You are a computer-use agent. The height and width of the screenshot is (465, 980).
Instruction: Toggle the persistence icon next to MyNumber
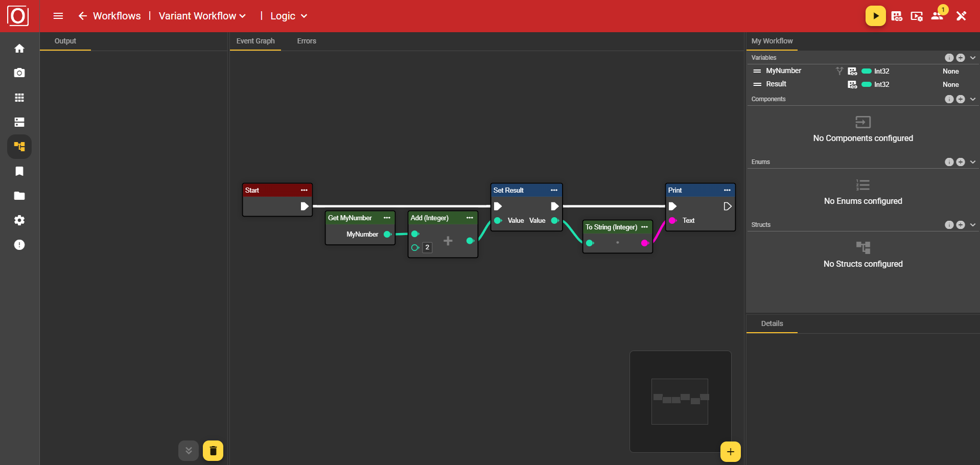(852, 71)
